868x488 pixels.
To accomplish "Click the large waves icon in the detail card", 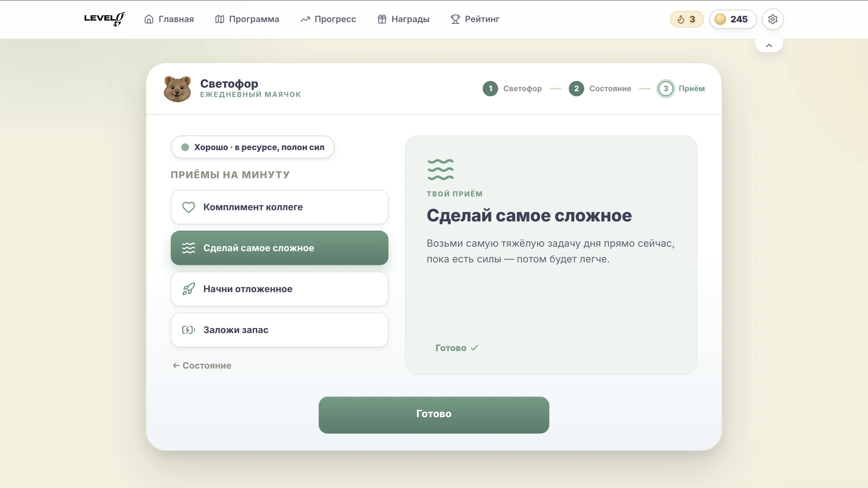I will tap(440, 170).
